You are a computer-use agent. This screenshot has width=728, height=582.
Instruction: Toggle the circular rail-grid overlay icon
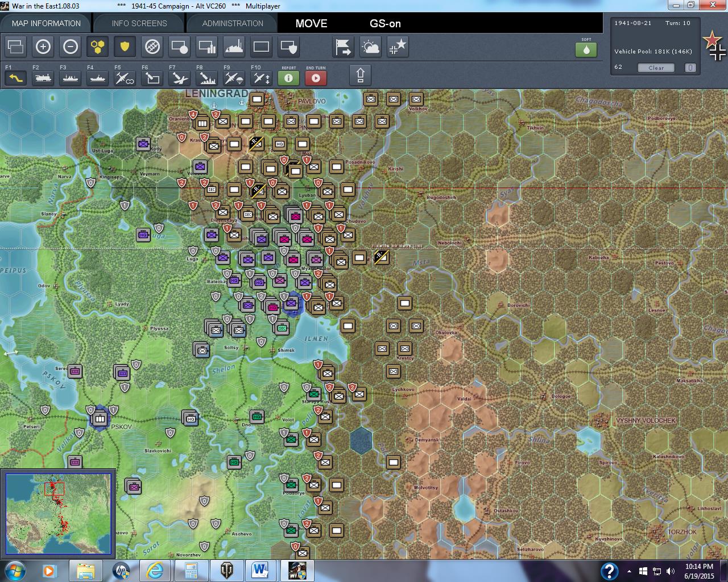click(152, 47)
